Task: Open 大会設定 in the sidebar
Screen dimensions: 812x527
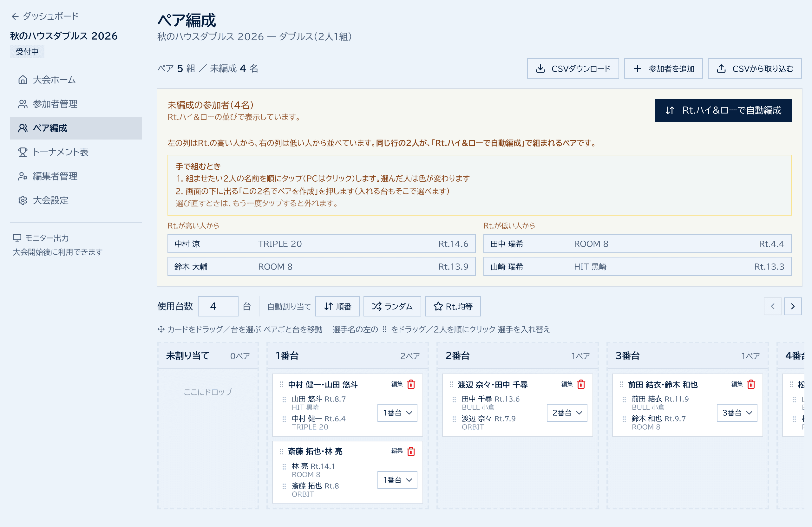Action: coord(76,201)
